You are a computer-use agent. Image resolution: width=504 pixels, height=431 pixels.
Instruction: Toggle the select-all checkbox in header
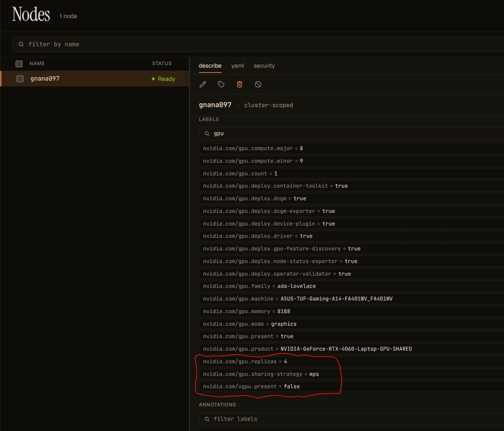(19, 64)
